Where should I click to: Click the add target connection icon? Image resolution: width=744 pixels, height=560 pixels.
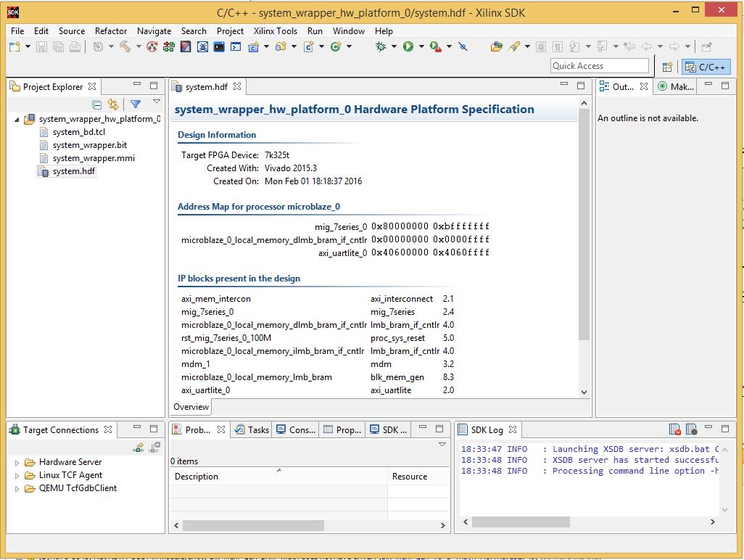139,447
